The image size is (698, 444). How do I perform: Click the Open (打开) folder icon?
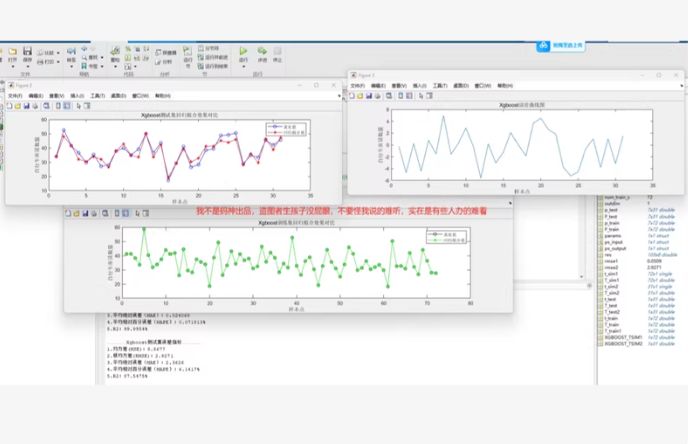coord(12,52)
